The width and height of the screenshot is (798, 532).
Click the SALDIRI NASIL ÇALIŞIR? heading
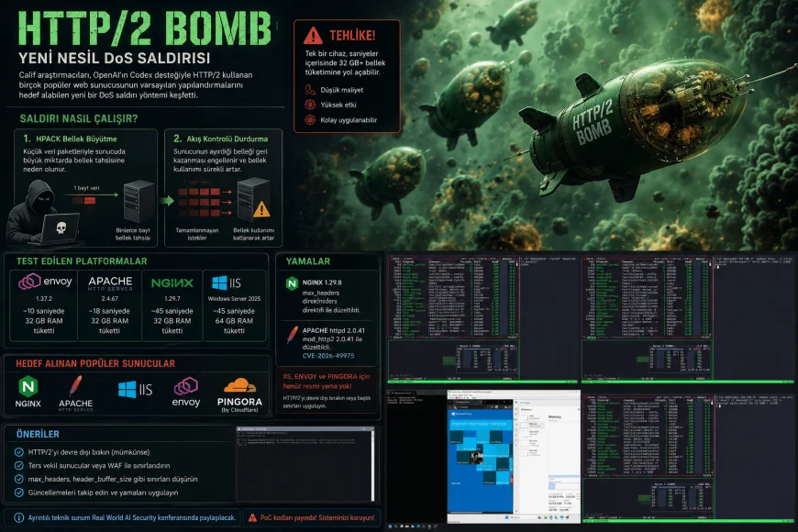79,118
